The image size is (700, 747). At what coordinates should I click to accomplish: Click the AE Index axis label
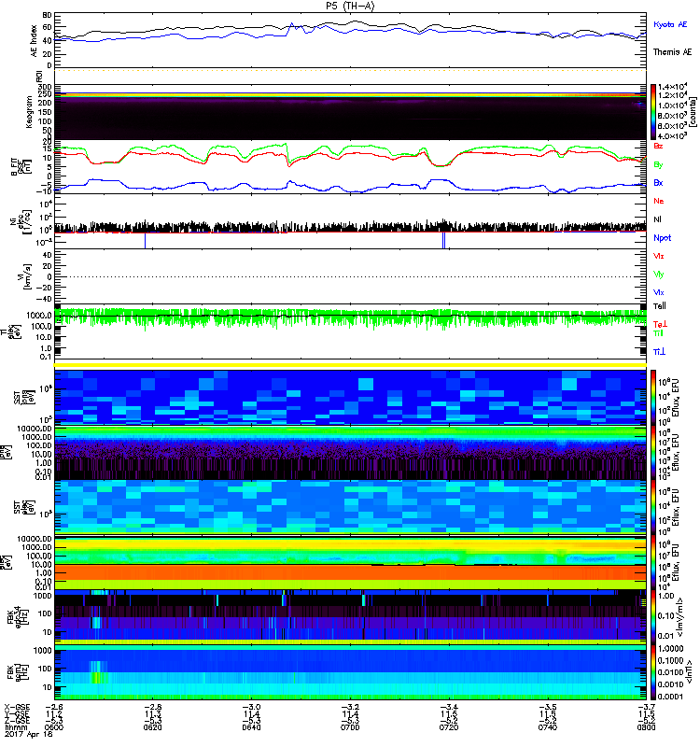(x=34, y=41)
